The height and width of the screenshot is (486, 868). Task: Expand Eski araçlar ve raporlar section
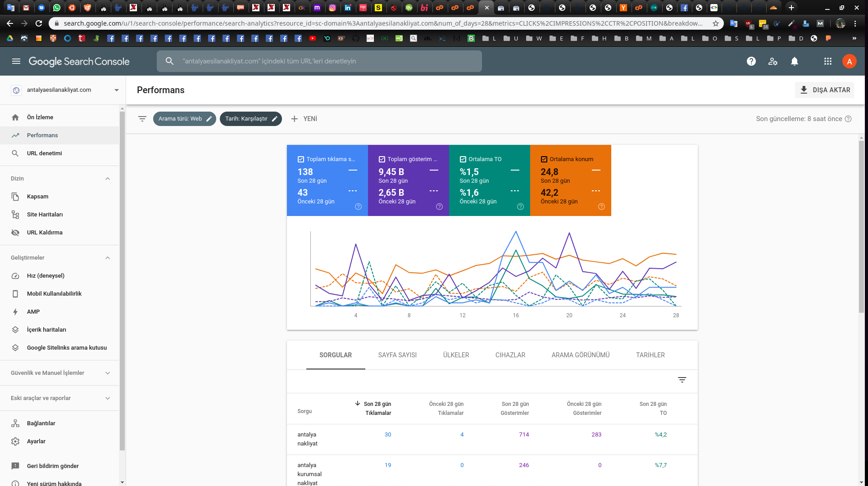coord(108,398)
